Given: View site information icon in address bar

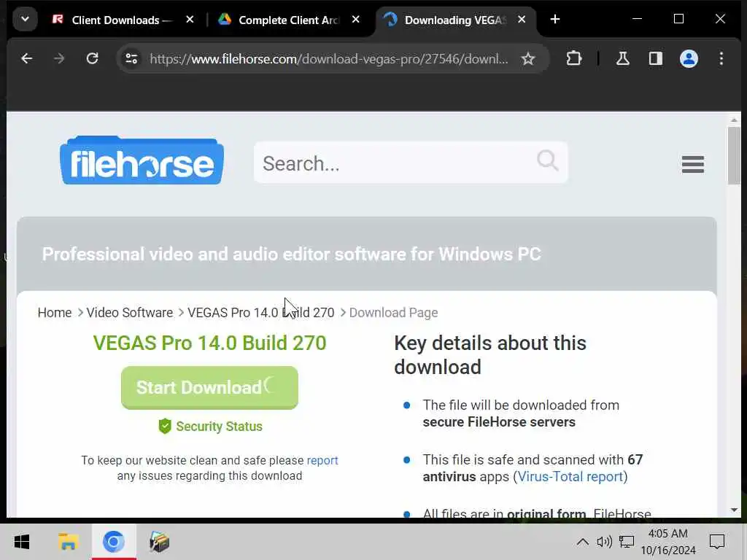Looking at the screenshot, I should (131, 58).
